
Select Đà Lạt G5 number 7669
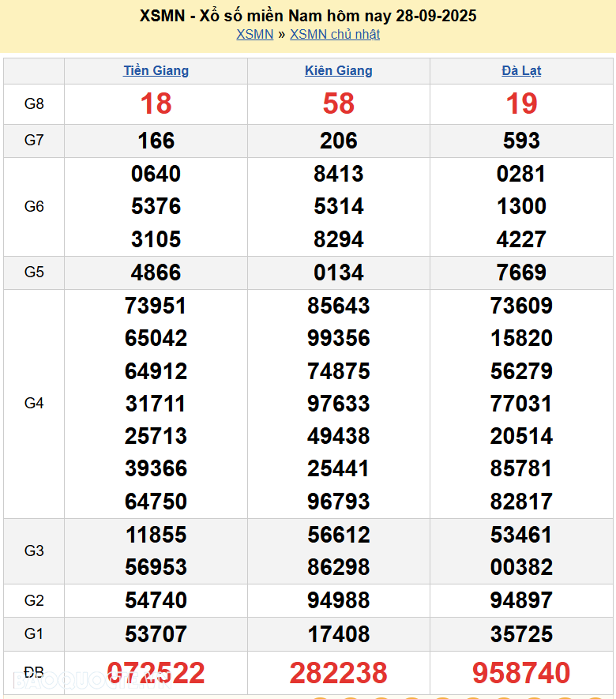(521, 272)
